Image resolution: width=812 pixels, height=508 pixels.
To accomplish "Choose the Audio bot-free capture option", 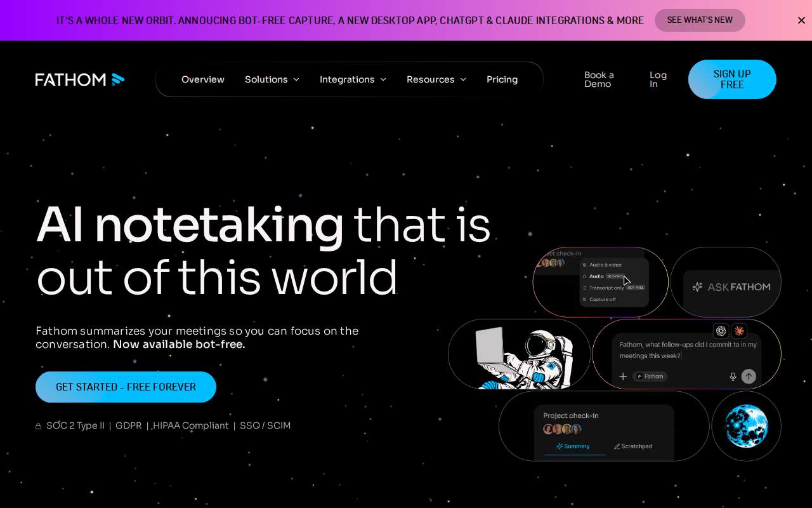I will 604,276.
